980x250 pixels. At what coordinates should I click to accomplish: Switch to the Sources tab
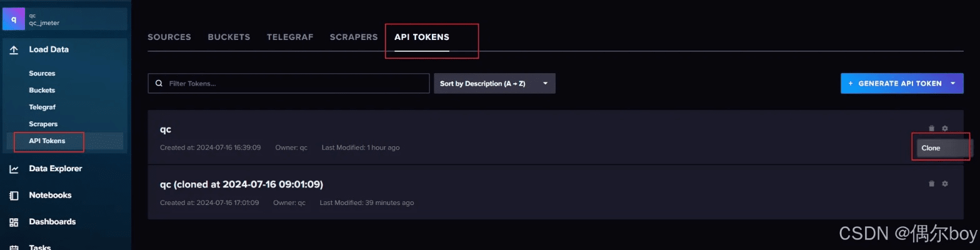[x=169, y=37]
